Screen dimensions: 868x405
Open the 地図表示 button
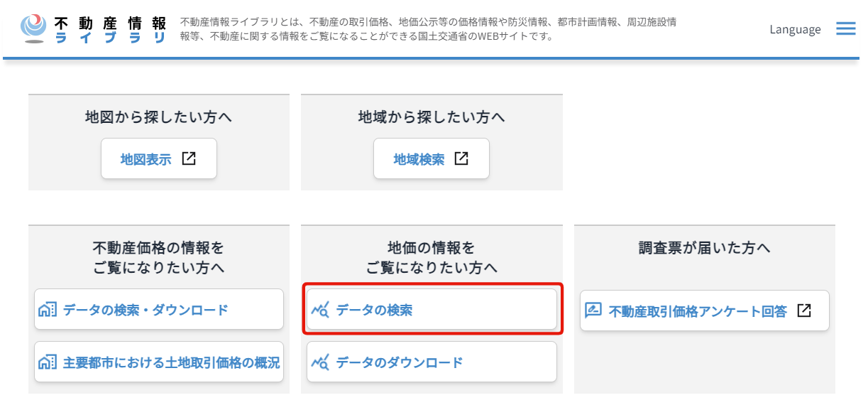tap(159, 158)
